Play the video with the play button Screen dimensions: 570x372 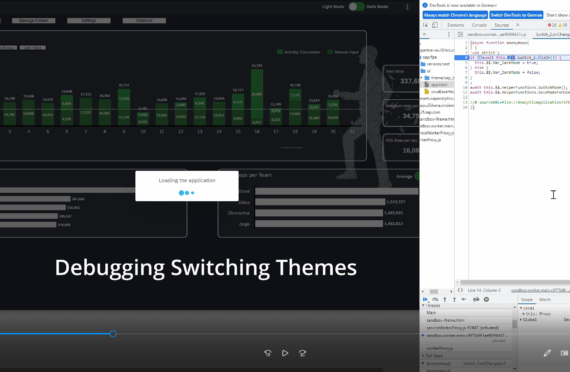pos(285,353)
